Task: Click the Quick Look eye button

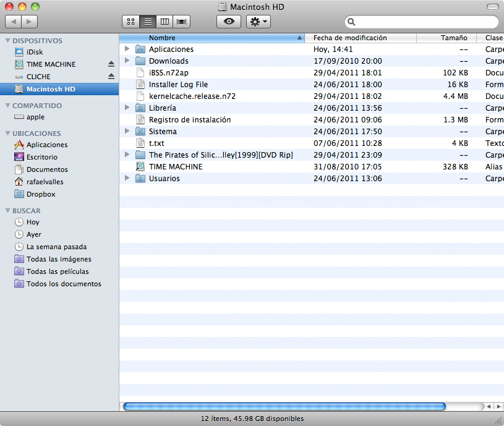Action: pyautogui.click(x=229, y=22)
